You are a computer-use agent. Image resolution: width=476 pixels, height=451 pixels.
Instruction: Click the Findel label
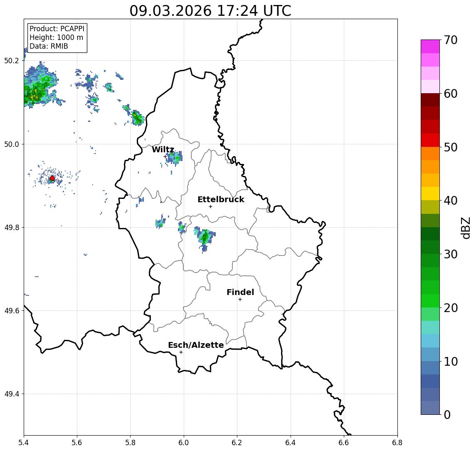(240, 292)
